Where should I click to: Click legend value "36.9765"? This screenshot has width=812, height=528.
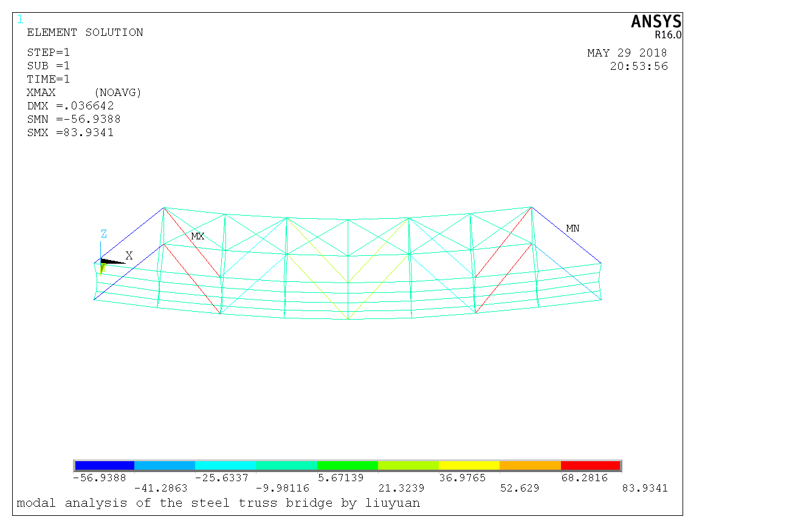point(463,478)
